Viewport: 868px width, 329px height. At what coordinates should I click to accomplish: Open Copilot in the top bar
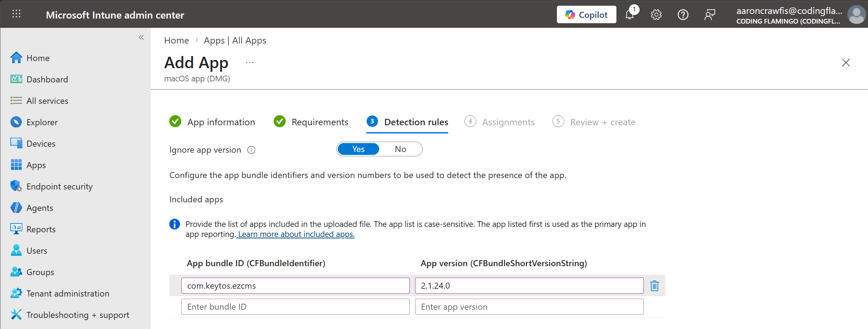(x=586, y=14)
